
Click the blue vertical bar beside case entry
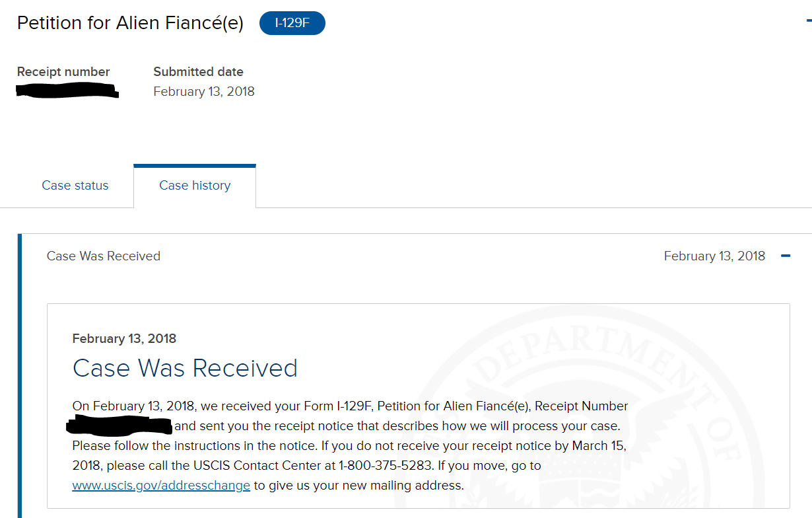[19, 376]
